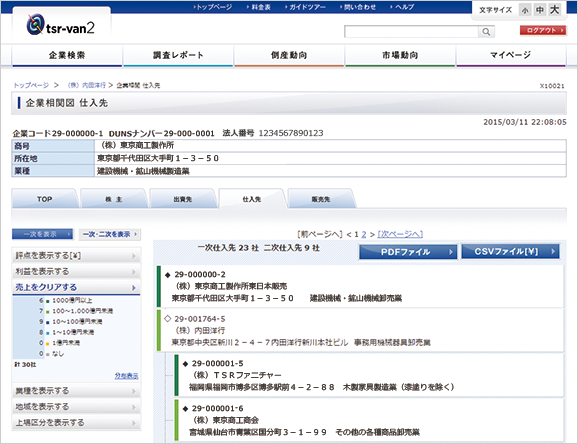Open ヘルプ link in top bar
578x444 pixels.
(402, 7)
